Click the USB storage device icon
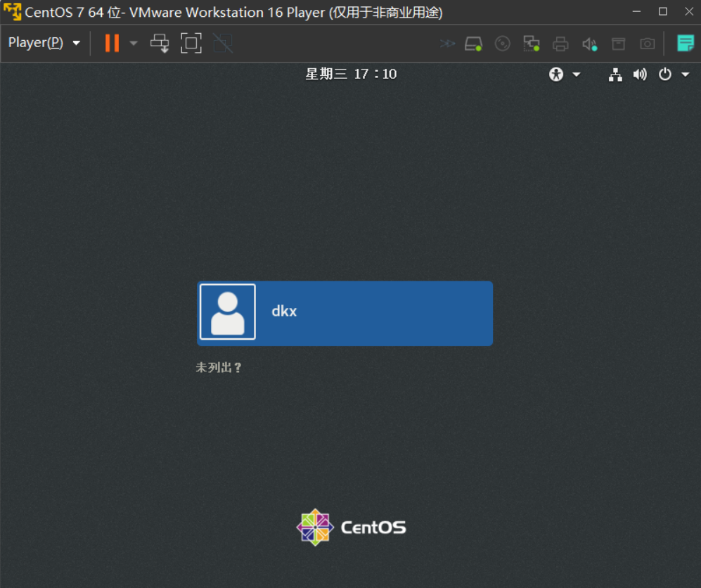 point(618,44)
